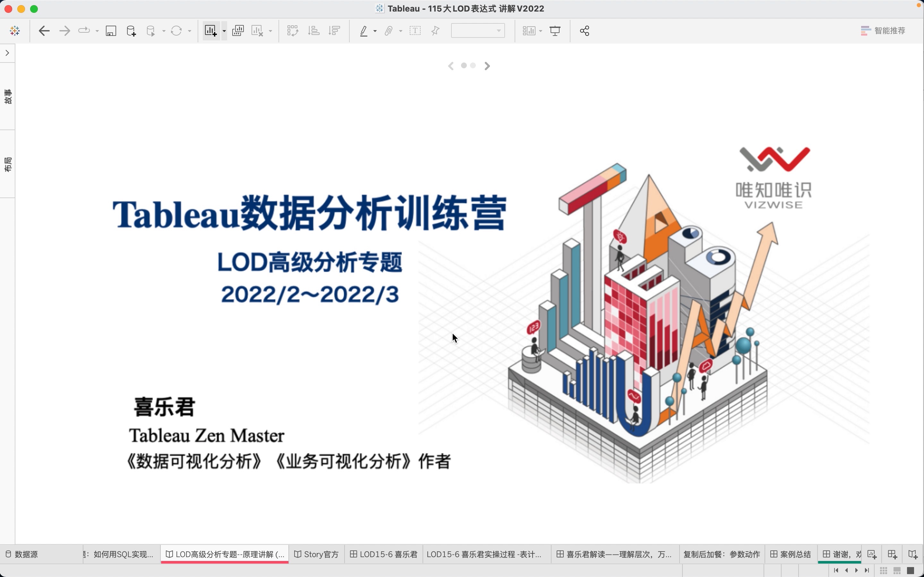The width and height of the screenshot is (924, 577).
Task: Select the Save icon in the toolbar
Action: [x=111, y=30]
